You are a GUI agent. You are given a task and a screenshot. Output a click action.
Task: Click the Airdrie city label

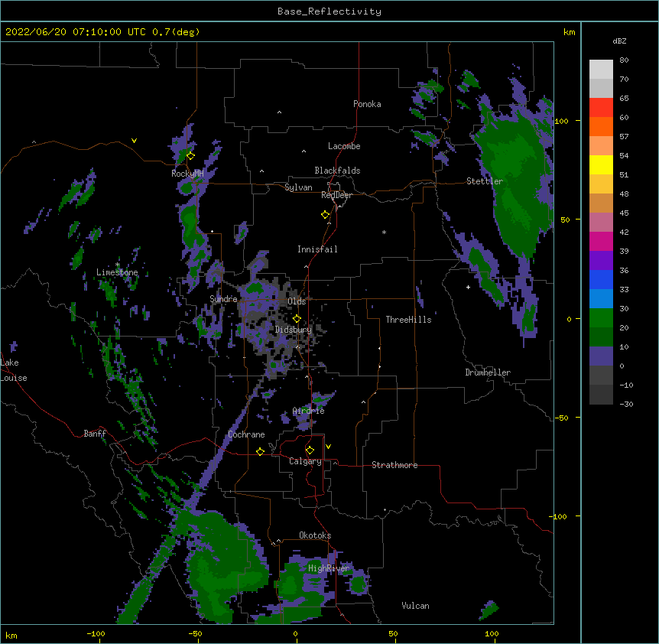tap(309, 411)
